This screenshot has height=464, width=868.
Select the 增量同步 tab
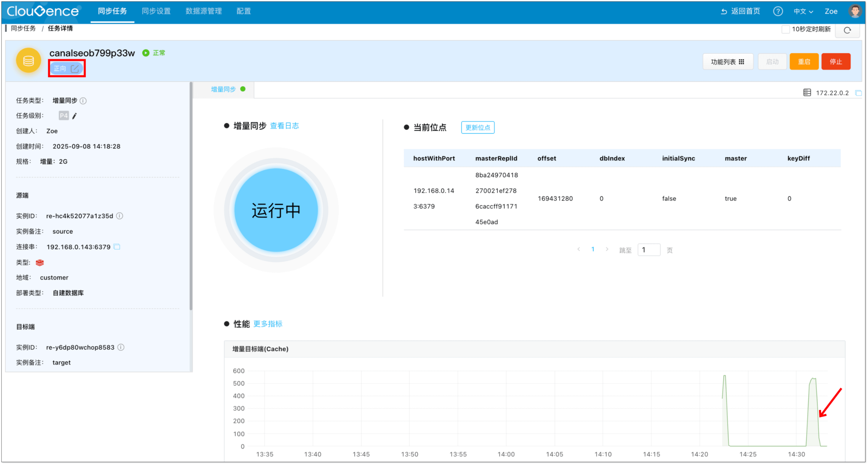(224, 89)
